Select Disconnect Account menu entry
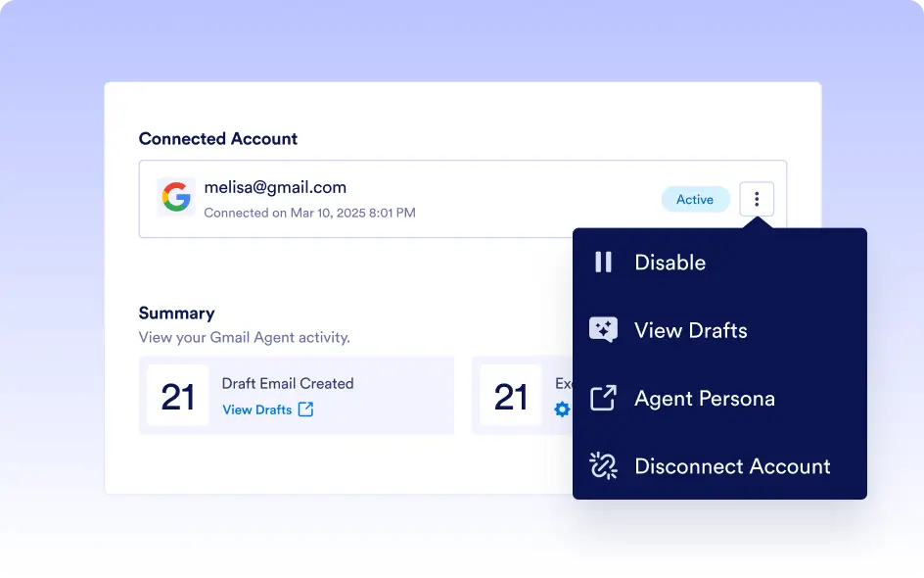This screenshot has height=578, width=924. (x=719, y=466)
